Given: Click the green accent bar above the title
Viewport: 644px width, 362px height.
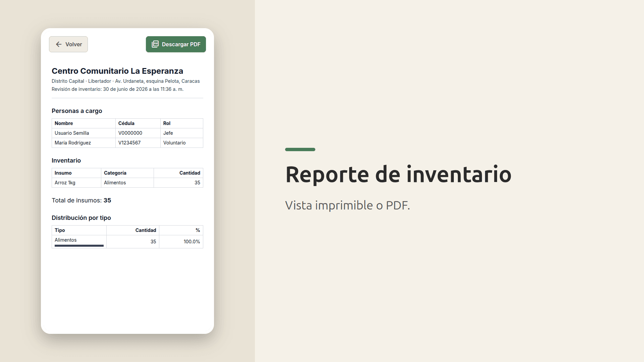Looking at the screenshot, I should point(300,149).
